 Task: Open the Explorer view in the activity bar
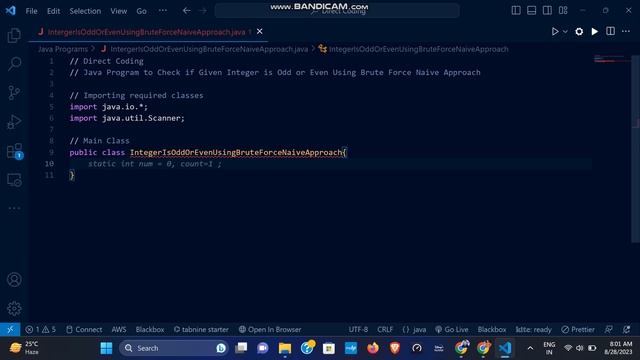tap(14, 36)
